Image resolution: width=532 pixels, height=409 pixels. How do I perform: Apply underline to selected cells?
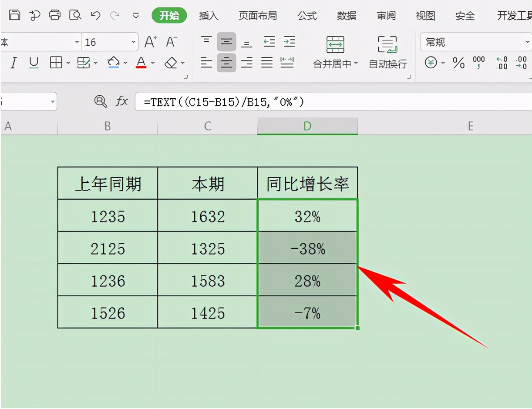pos(34,63)
